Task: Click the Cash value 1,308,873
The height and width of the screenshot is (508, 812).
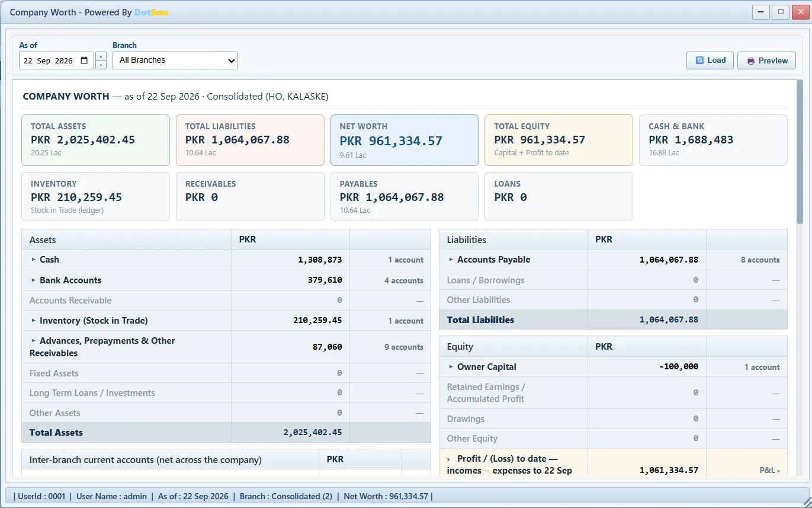Action: [x=320, y=260]
